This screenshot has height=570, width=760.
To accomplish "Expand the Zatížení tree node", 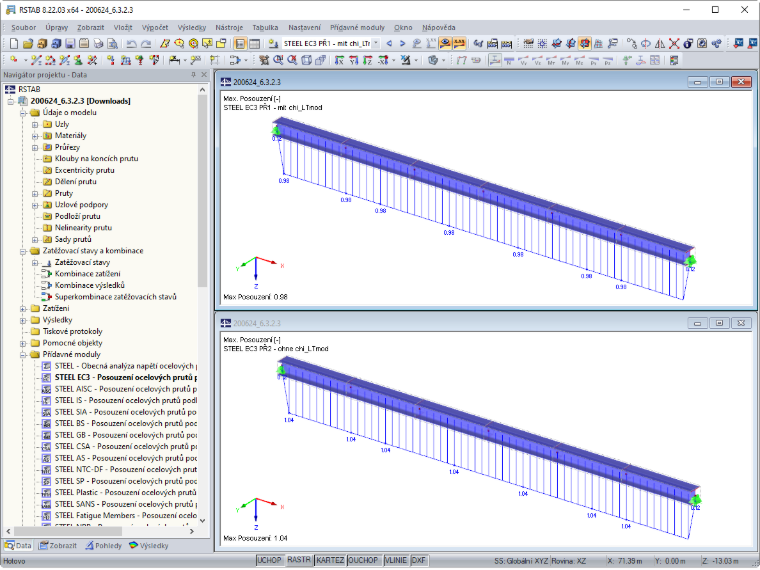I will click(x=23, y=308).
